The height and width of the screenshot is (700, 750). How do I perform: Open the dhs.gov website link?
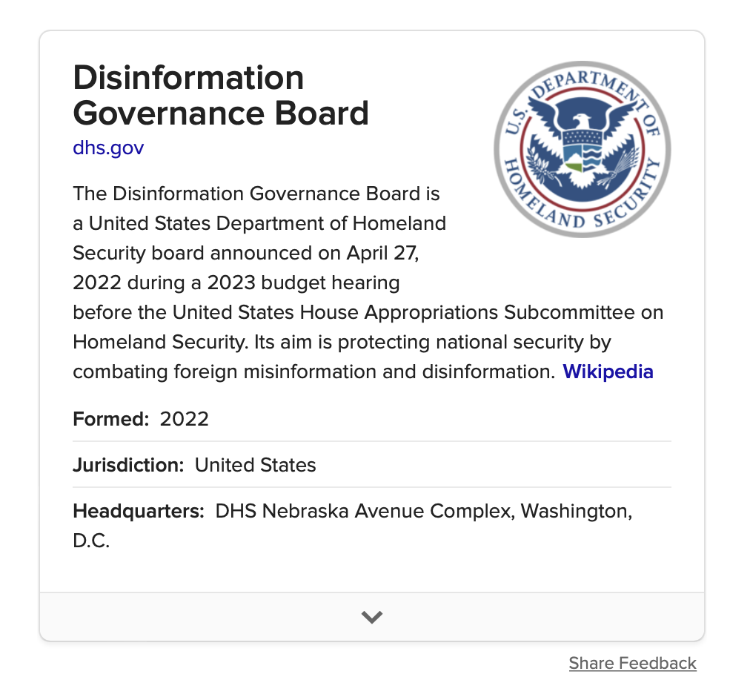(x=108, y=148)
